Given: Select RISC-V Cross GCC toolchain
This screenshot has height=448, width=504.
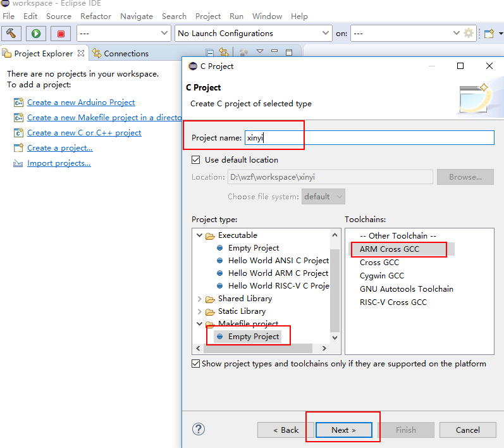Looking at the screenshot, I should tap(393, 302).
